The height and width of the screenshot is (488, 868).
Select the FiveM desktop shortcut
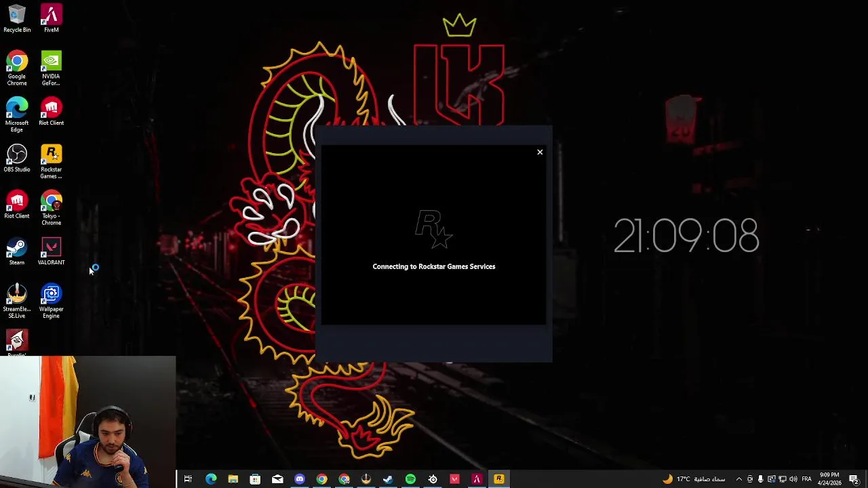(x=51, y=19)
